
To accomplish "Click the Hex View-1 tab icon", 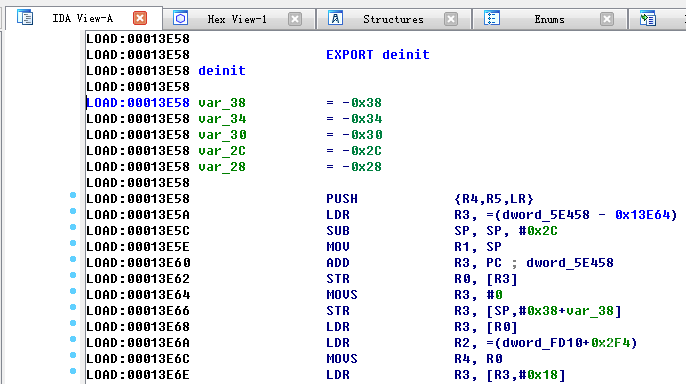I will point(180,18).
